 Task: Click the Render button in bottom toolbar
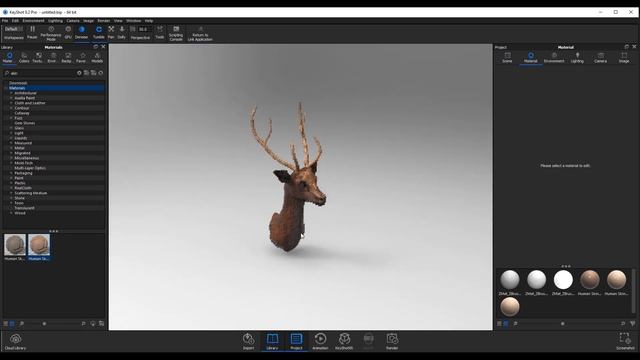[392, 341]
